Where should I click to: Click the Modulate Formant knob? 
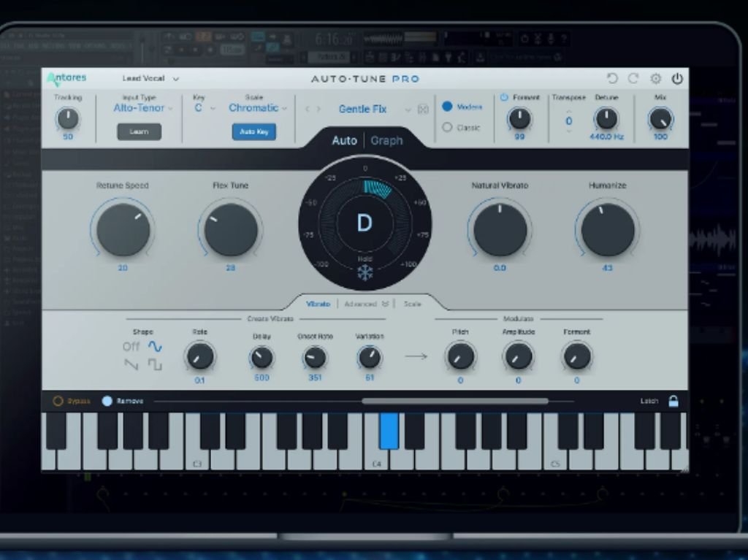coord(577,357)
